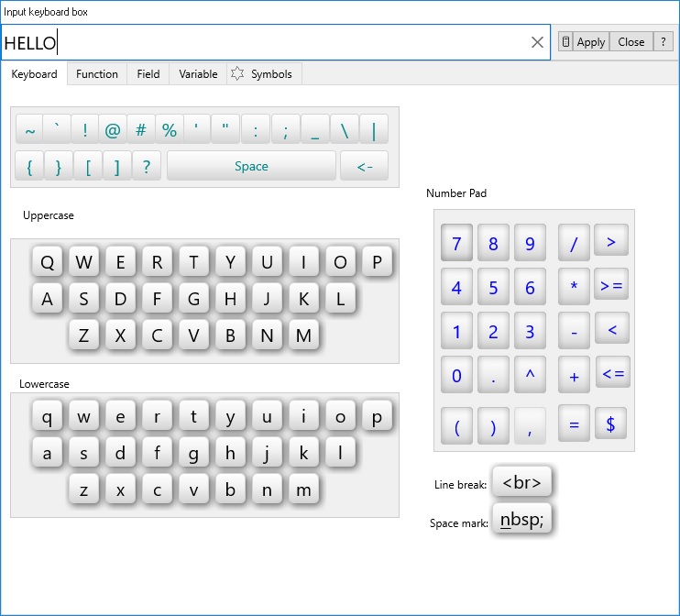This screenshot has height=616, width=680.
Task: Insert the equals = operator
Action: pyautogui.click(x=574, y=423)
